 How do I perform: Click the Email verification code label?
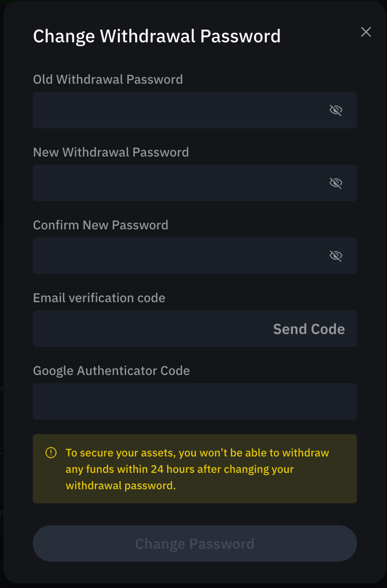(x=99, y=298)
